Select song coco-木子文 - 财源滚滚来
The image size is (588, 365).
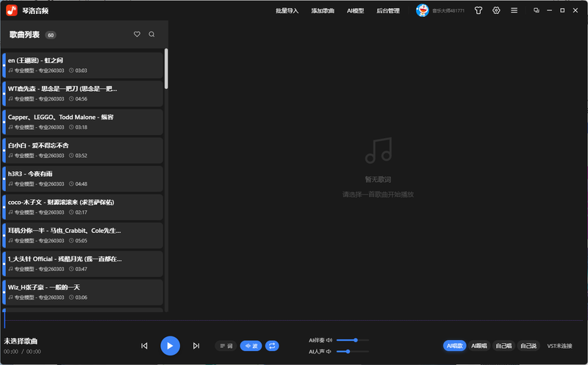[82, 207]
